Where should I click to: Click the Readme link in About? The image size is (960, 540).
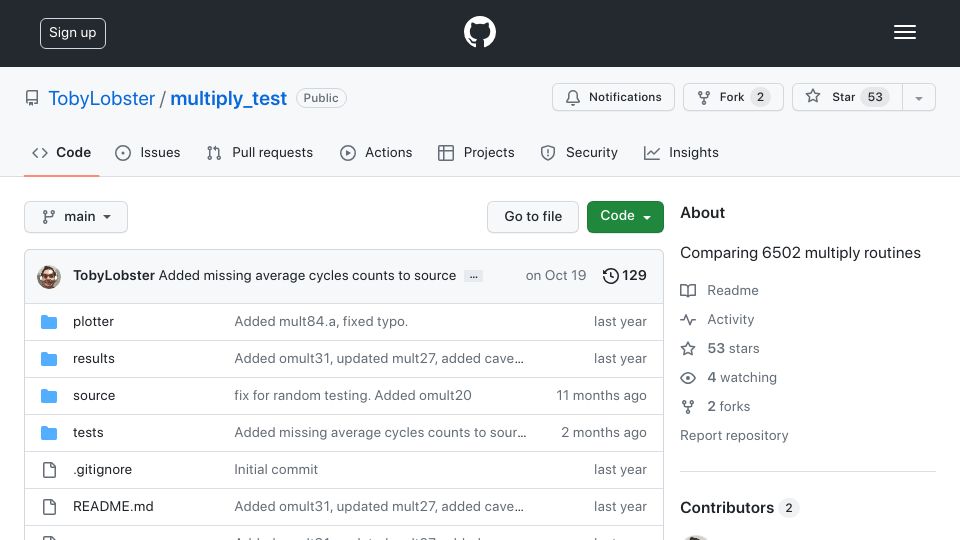733,290
